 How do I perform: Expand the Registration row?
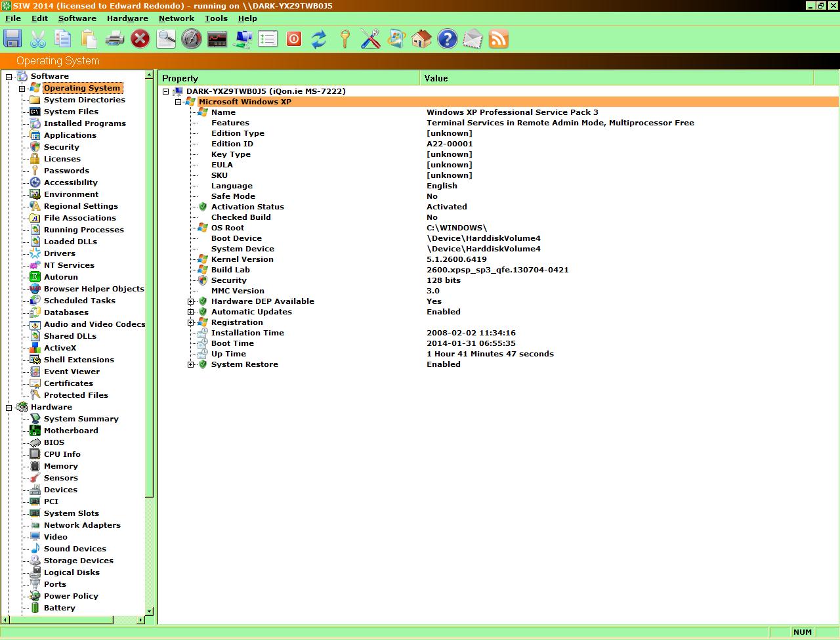click(190, 322)
